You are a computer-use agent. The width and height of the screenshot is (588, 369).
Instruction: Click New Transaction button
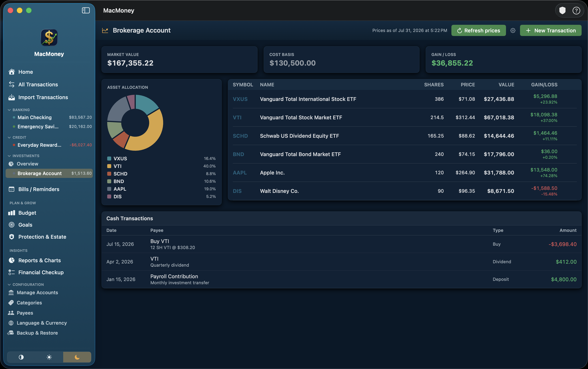(x=550, y=30)
